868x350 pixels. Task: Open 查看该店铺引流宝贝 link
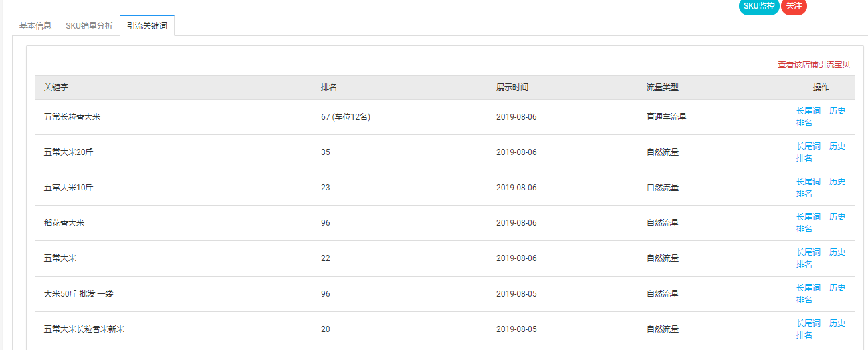coord(813,65)
